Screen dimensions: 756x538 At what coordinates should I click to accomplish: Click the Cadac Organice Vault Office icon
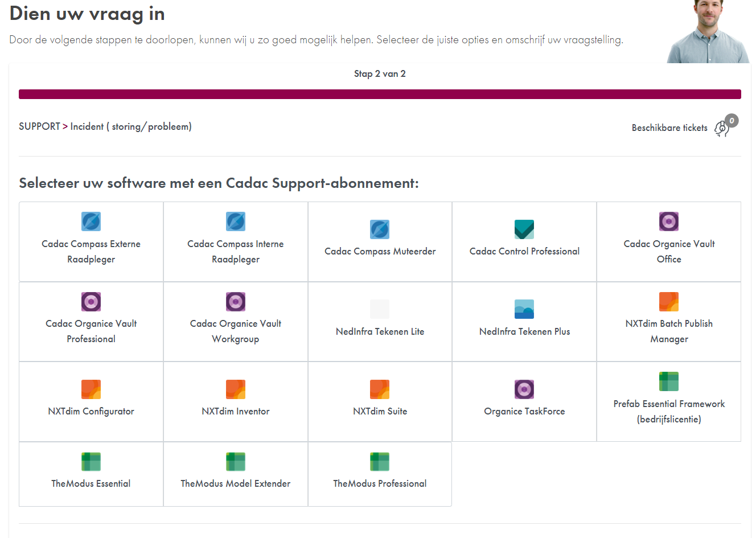(x=669, y=221)
